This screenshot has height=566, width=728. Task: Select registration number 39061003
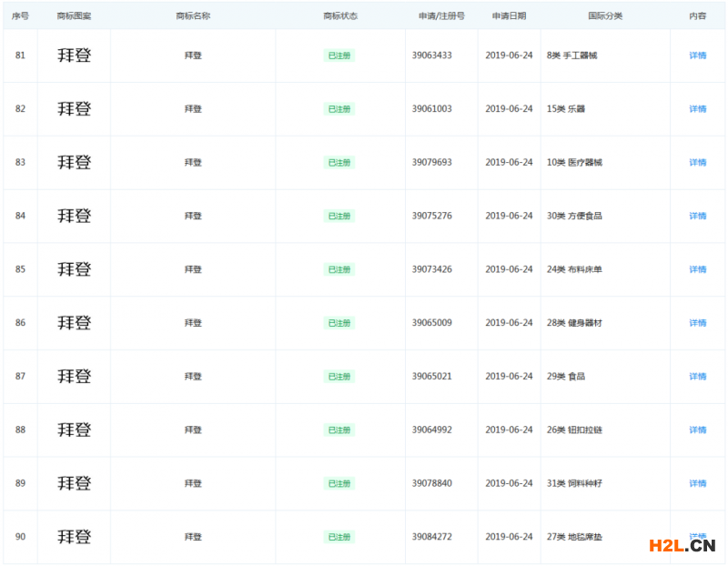pos(431,108)
